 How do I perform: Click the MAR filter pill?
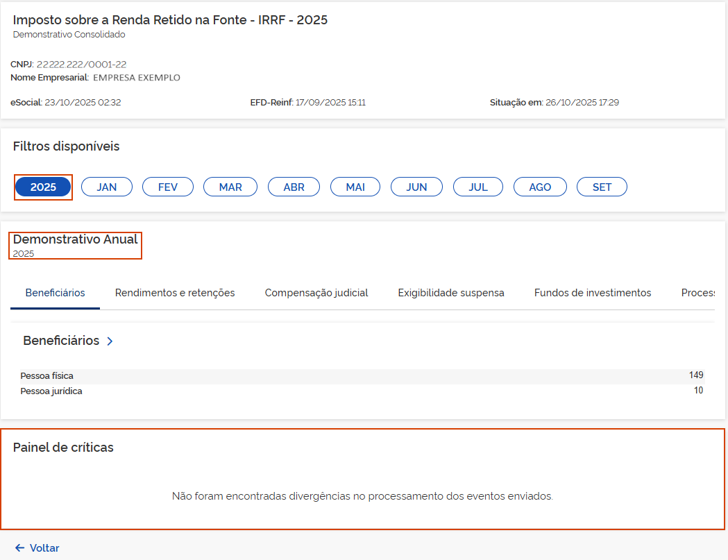230,187
